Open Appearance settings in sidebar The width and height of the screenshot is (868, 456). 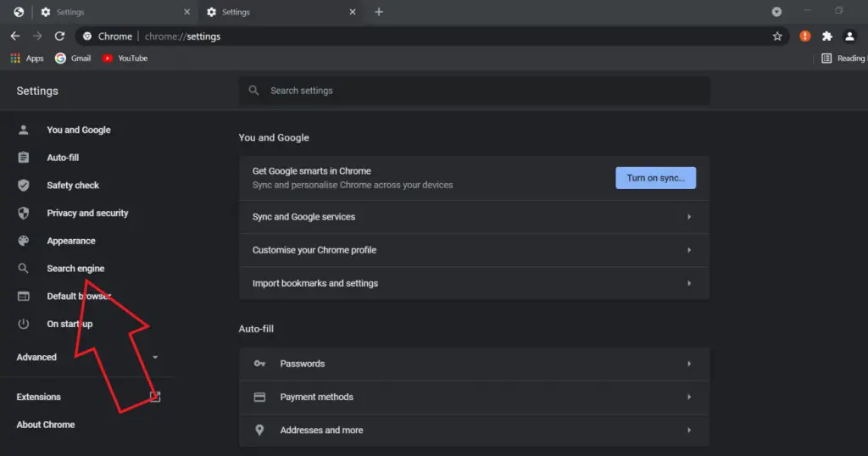click(x=71, y=241)
